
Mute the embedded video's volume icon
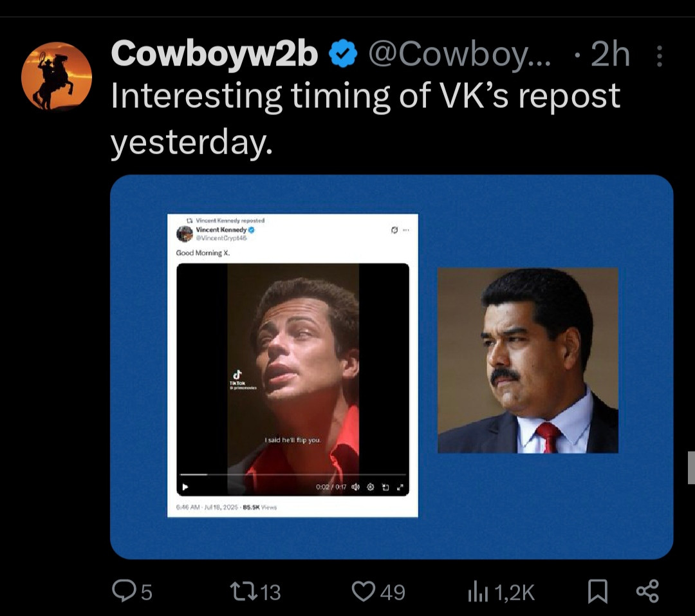pos(355,487)
